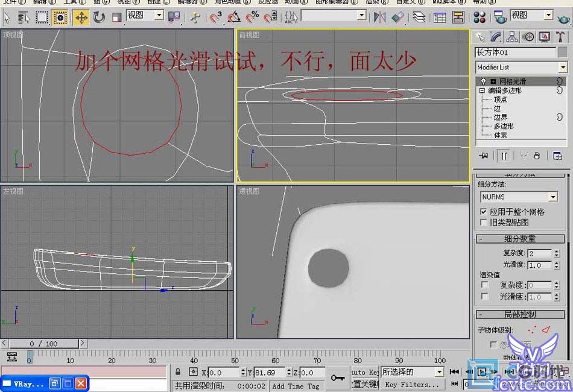Toggle the 3D Snaps magnet
This screenshot has height=392, width=573.
pyautogui.click(x=215, y=17)
